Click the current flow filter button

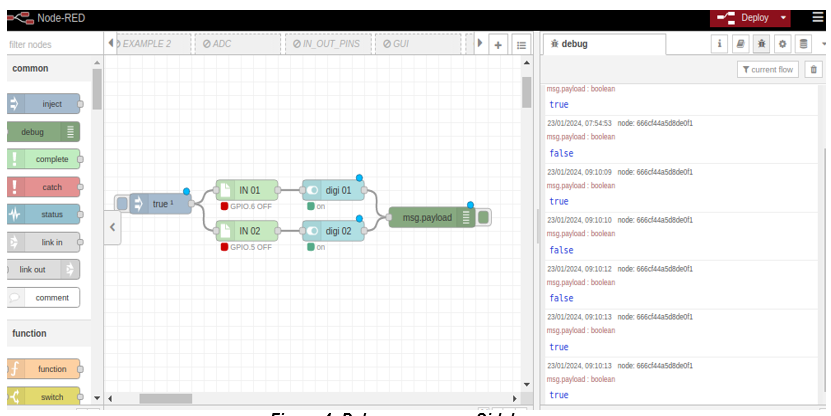pos(768,69)
